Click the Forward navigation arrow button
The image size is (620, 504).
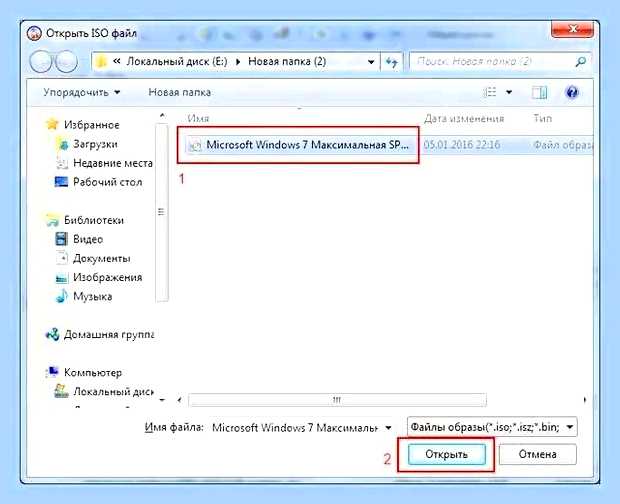tap(66, 62)
